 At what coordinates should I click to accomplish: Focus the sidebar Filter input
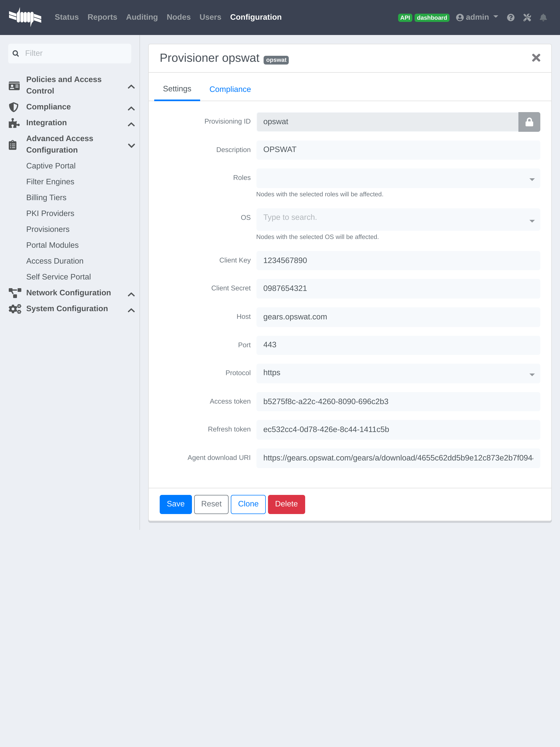tap(69, 53)
